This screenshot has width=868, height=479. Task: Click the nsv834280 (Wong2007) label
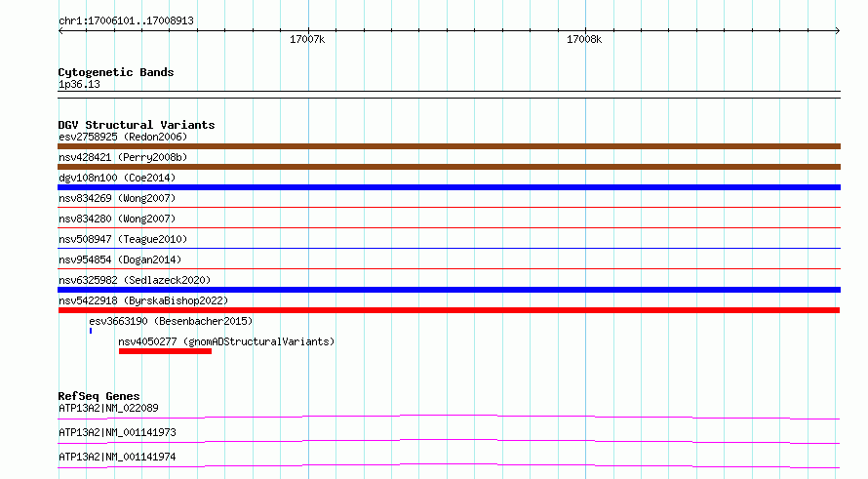pyautogui.click(x=117, y=219)
